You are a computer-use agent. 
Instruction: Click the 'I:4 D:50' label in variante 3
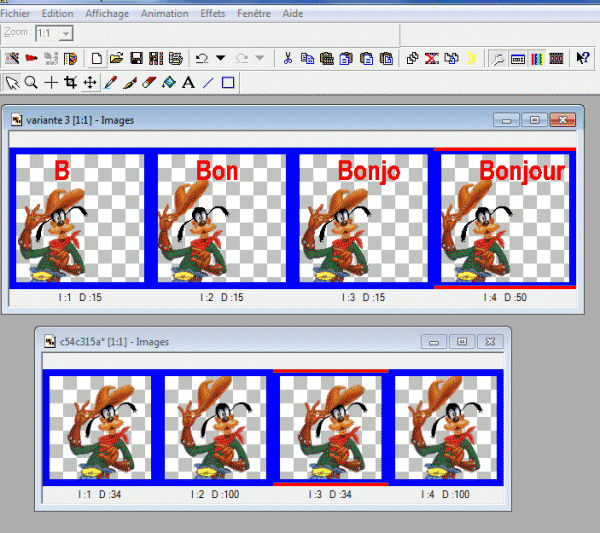pyautogui.click(x=505, y=297)
